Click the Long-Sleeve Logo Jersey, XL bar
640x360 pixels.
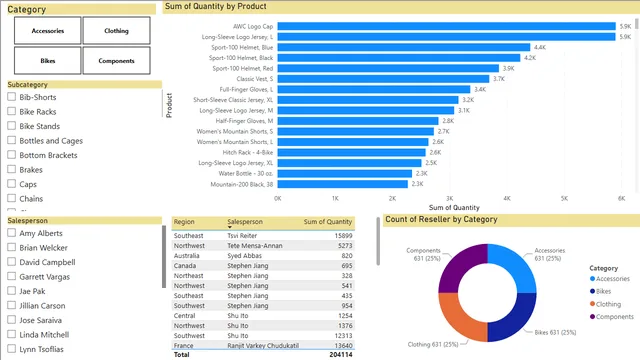click(x=349, y=163)
